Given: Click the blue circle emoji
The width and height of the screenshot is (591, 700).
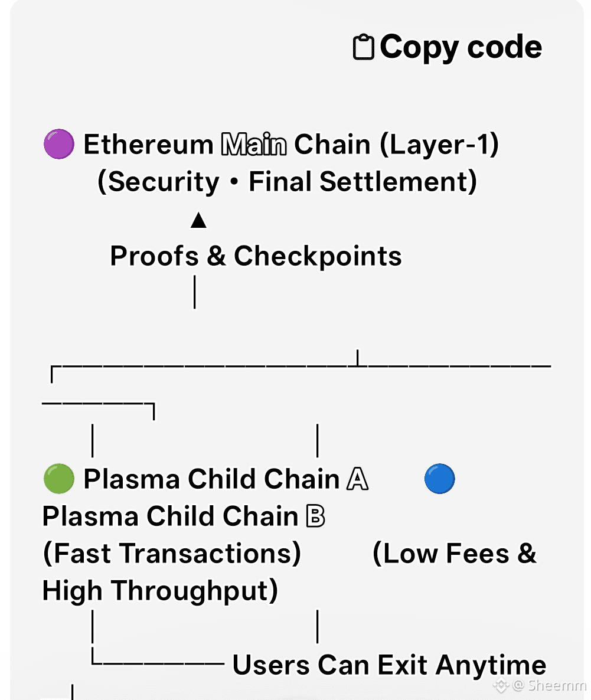Looking at the screenshot, I should click(440, 479).
